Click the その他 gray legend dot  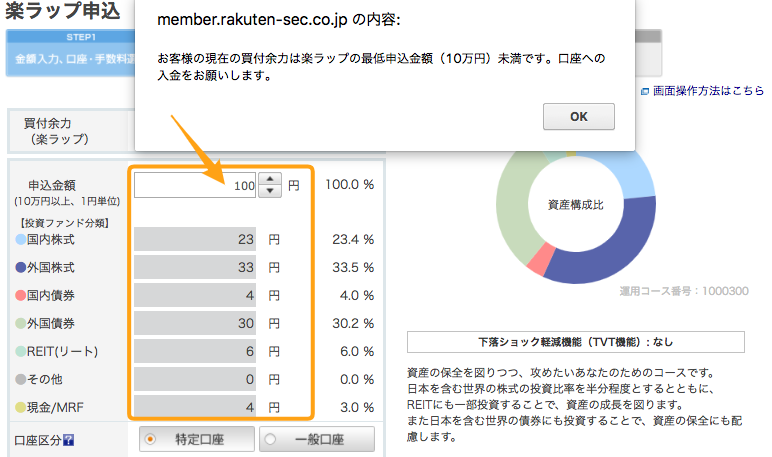tap(21, 379)
